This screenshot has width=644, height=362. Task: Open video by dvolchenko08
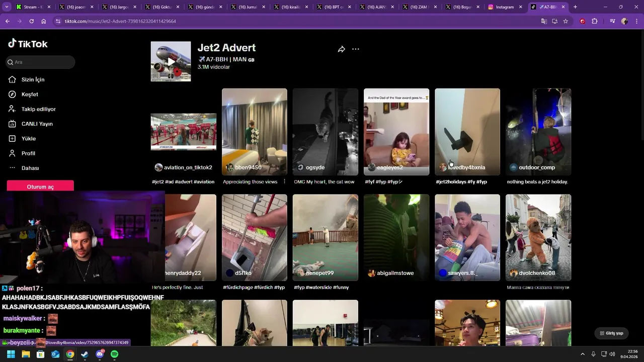coord(538,237)
